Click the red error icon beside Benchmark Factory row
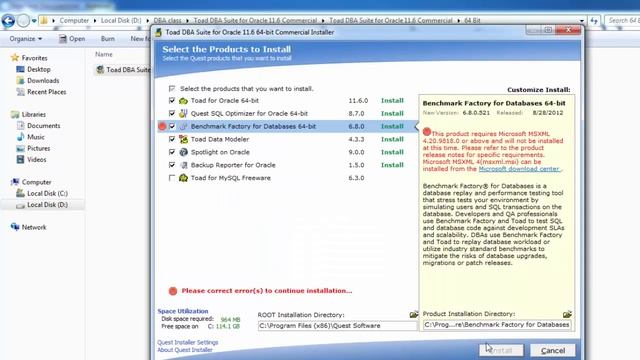Screen dimensions: 640x360 click(162, 127)
